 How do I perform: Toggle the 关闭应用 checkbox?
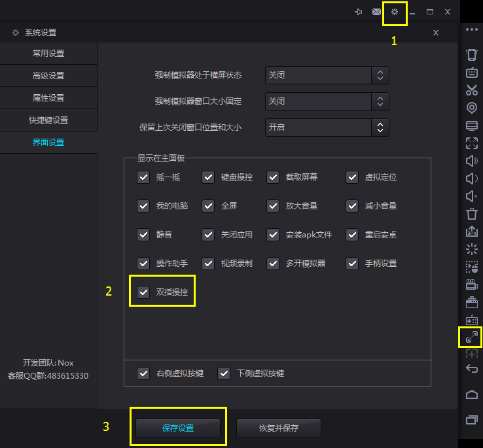tap(208, 235)
